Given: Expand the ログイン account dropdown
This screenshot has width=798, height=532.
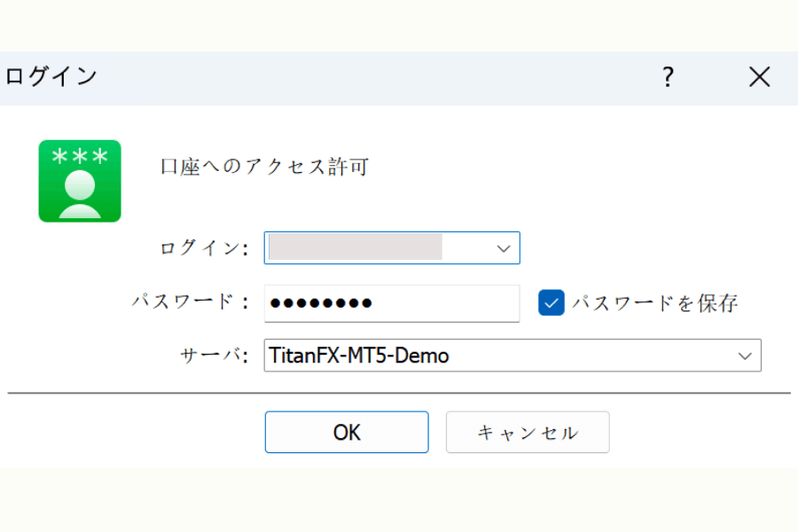Looking at the screenshot, I should point(502,247).
